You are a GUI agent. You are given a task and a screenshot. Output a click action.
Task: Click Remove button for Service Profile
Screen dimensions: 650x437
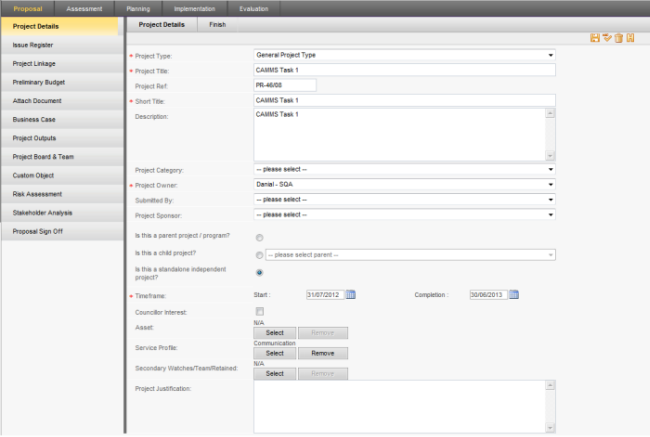(x=322, y=353)
